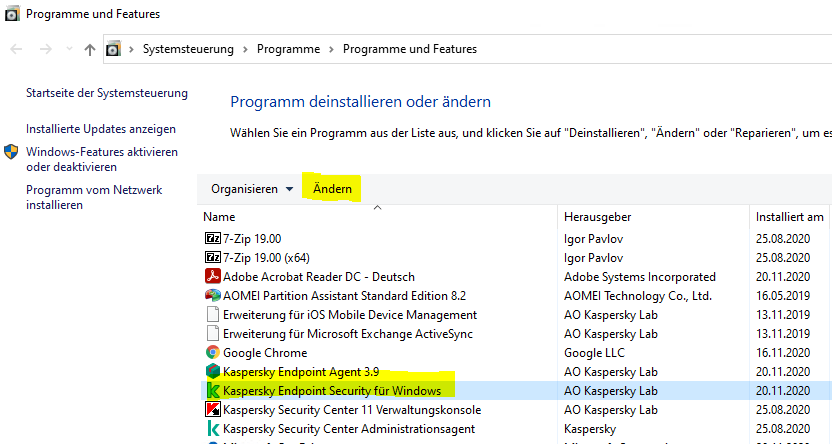Click install date 16.05.2019 cell
832x444 pixels.
[783, 296]
